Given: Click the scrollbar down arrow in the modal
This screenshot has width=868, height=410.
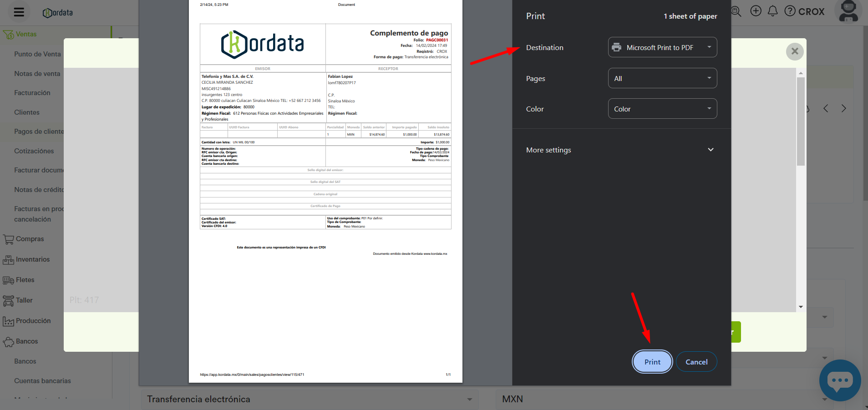Looking at the screenshot, I should point(801,307).
